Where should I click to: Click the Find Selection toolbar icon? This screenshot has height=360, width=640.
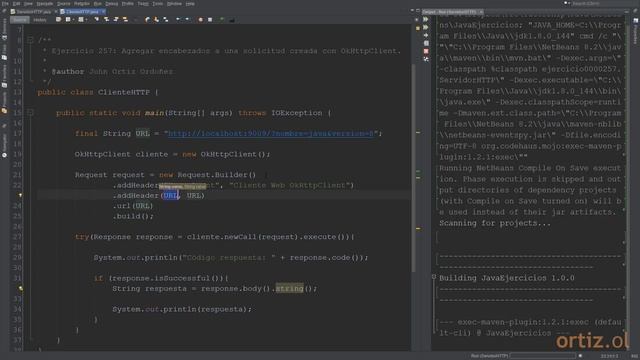(x=97, y=19)
